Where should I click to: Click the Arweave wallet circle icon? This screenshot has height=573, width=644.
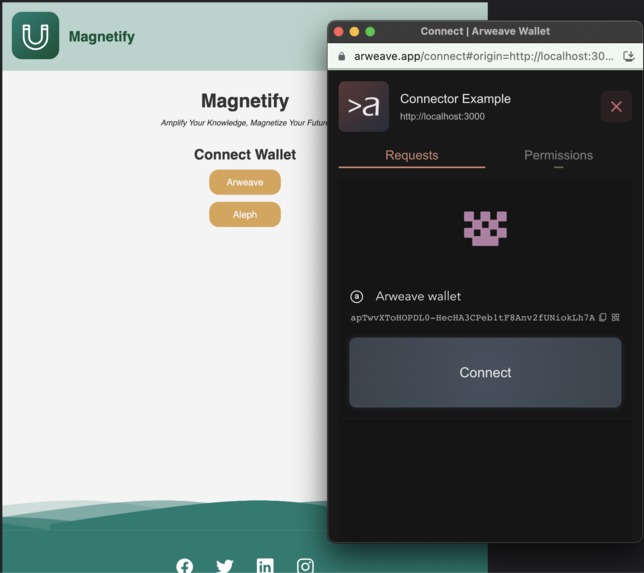click(x=356, y=296)
